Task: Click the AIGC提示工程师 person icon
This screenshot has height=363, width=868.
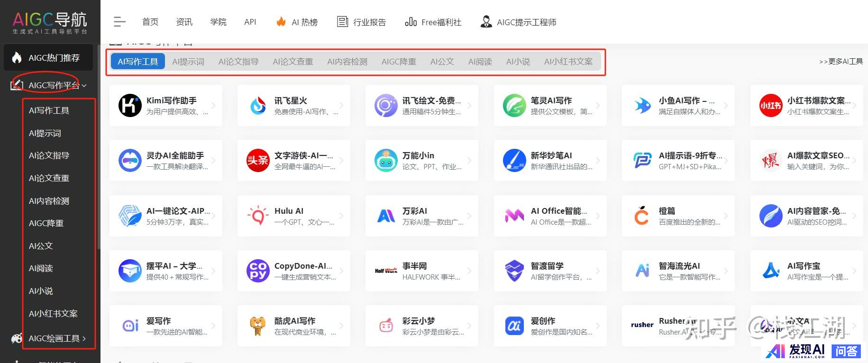Action: tap(486, 22)
